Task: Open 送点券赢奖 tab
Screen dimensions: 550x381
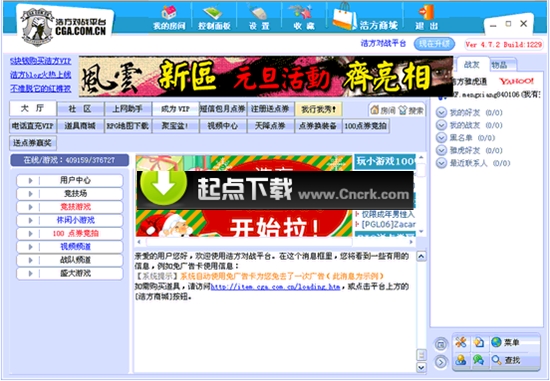Action: tap(33, 143)
